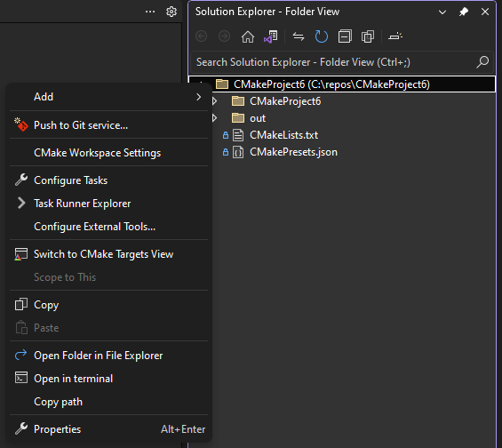Click the lock icon beside CMakeLists.txt

click(x=226, y=135)
